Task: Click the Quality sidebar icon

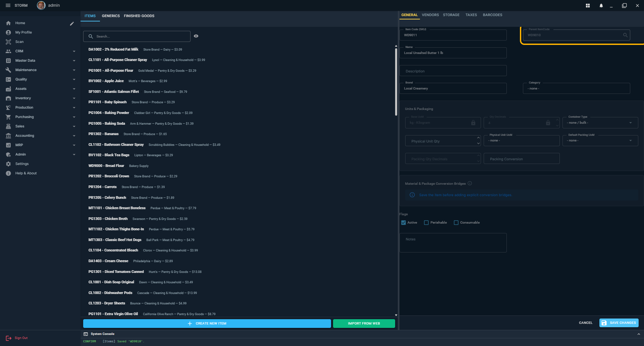Action: [8, 79]
